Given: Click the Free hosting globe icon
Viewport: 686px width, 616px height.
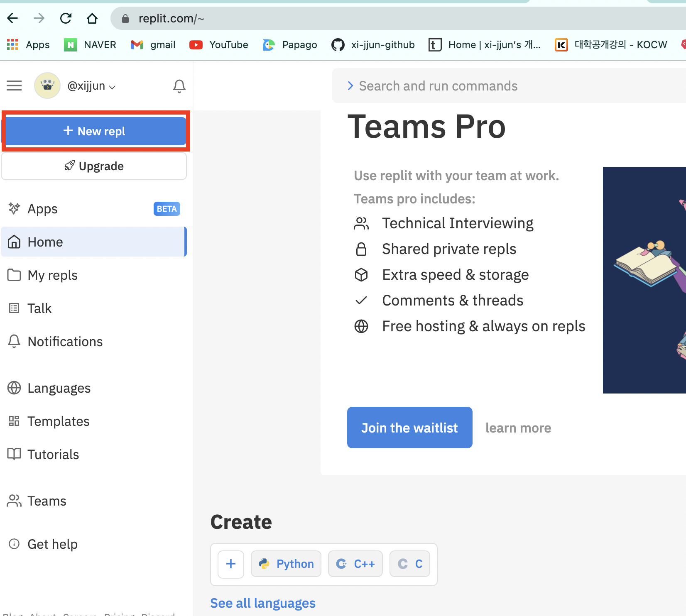Looking at the screenshot, I should [361, 326].
